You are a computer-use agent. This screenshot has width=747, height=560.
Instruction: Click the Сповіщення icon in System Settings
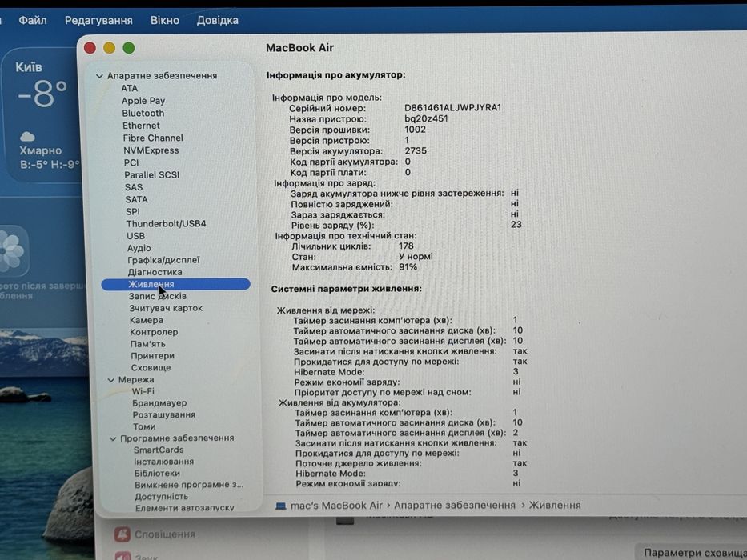pyautogui.click(x=122, y=534)
